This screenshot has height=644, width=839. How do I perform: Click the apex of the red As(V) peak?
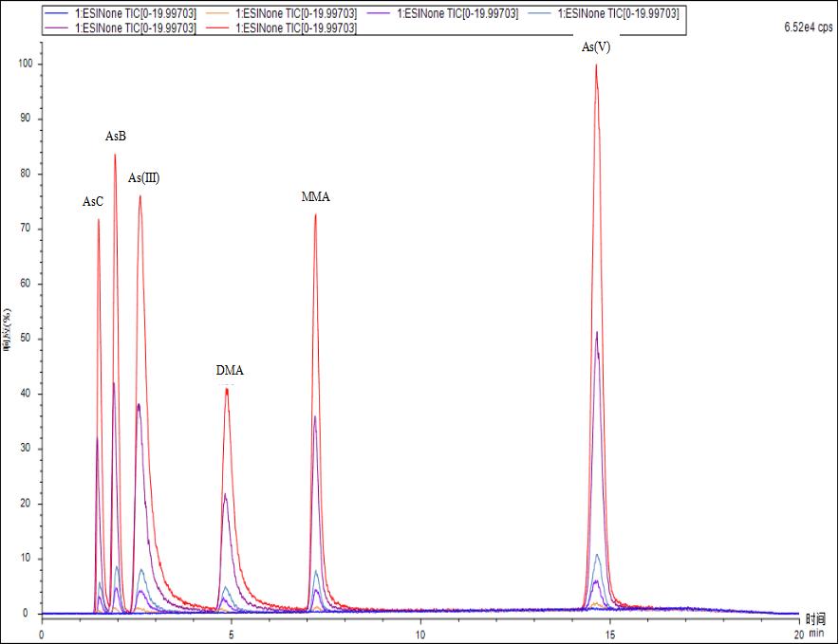click(x=596, y=64)
